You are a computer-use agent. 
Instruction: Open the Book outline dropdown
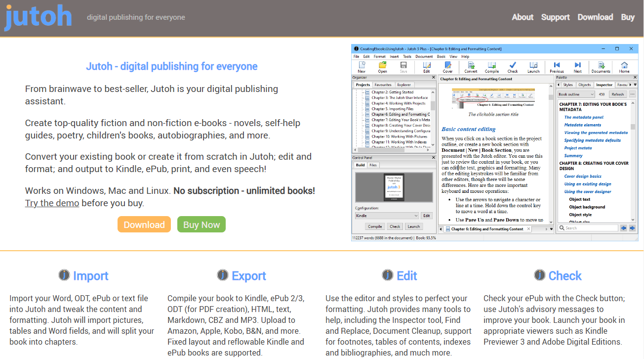(x=576, y=94)
